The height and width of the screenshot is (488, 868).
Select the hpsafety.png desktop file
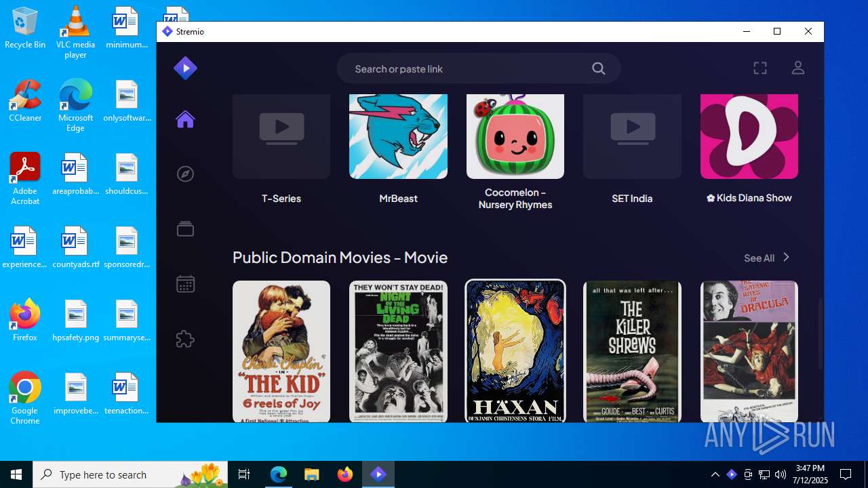tap(75, 321)
